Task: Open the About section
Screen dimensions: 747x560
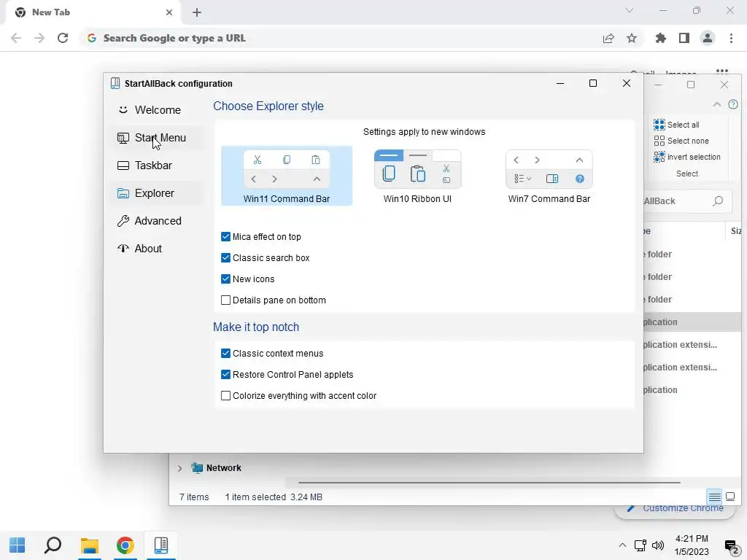Action: click(x=158, y=248)
